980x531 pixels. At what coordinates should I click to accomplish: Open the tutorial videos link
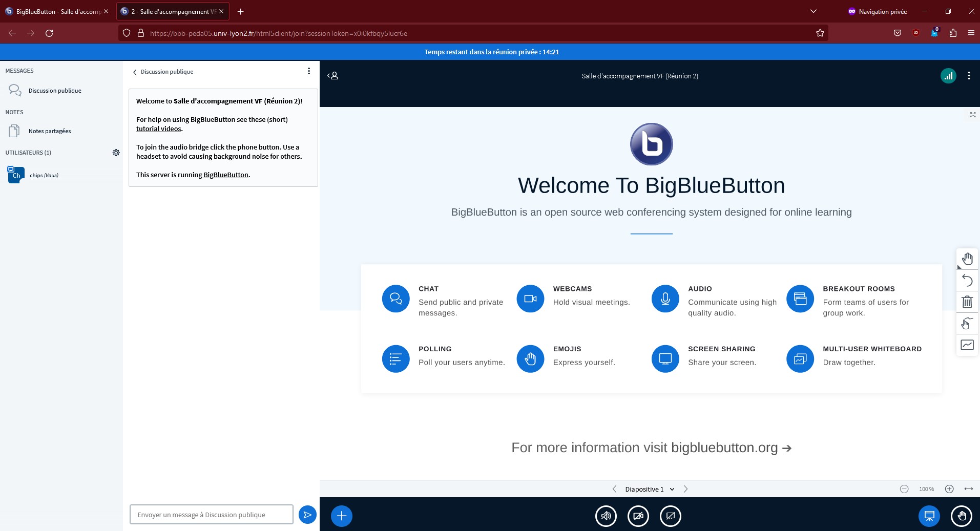coord(158,129)
